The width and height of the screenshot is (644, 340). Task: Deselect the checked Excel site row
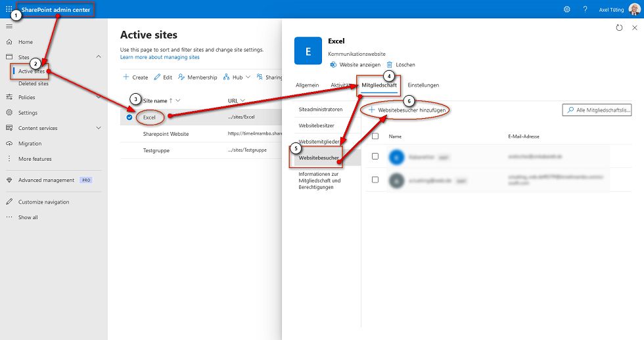(x=129, y=117)
